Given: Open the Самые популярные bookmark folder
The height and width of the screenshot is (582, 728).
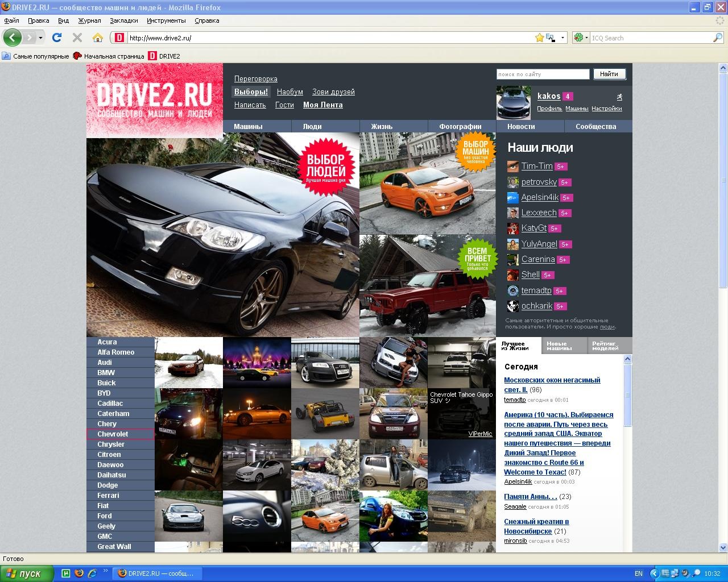Looking at the screenshot, I should pyautogui.click(x=35, y=56).
